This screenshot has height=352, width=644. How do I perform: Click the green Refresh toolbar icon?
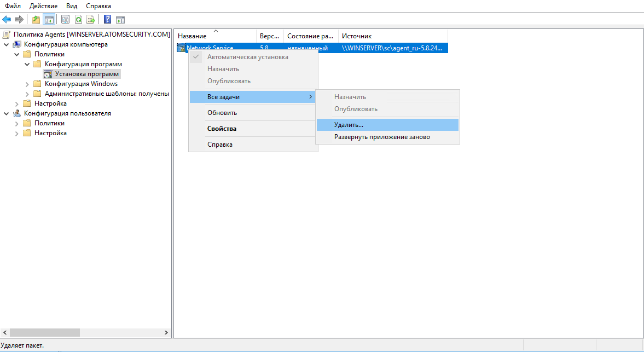coord(78,20)
